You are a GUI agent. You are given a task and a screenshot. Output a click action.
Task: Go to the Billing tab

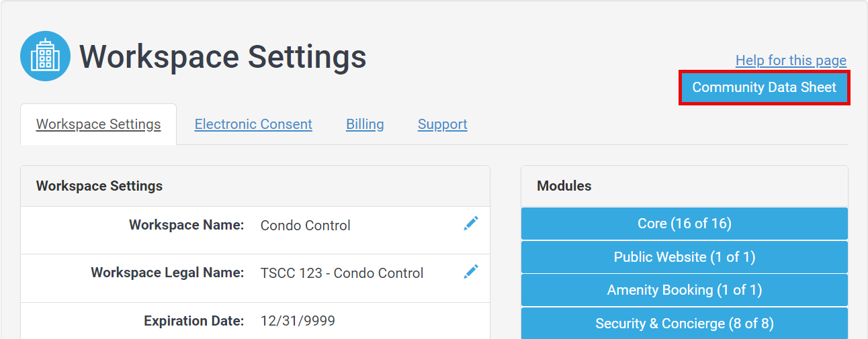click(365, 124)
